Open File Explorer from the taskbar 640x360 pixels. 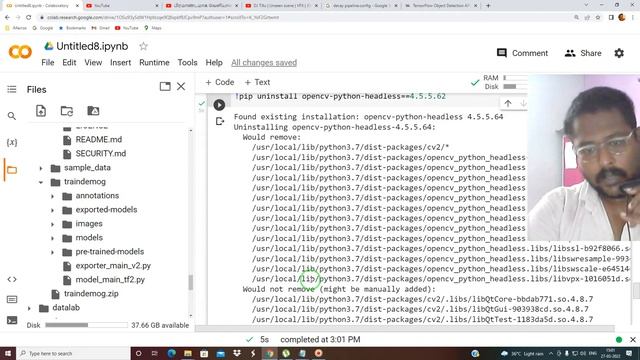(x=188, y=353)
